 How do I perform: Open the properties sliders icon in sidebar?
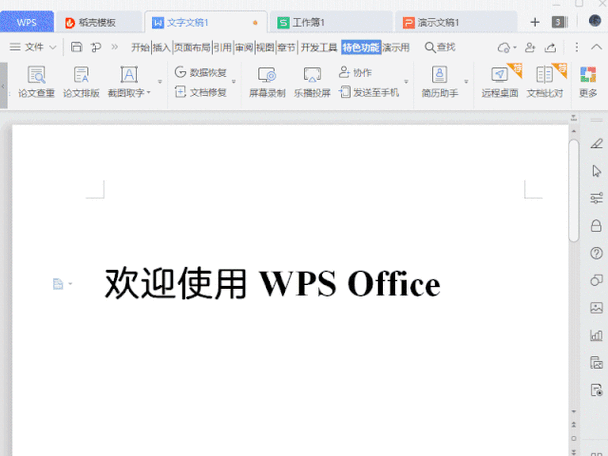pyautogui.click(x=596, y=198)
